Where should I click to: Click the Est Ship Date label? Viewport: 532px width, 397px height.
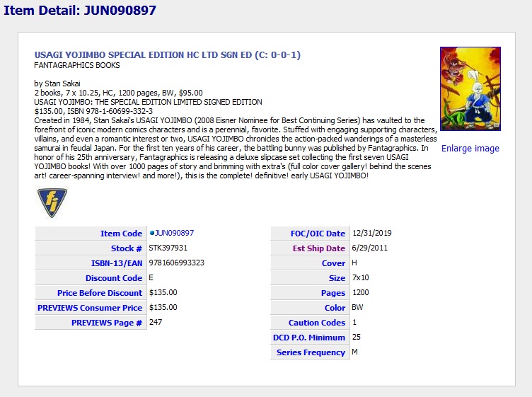point(319,248)
